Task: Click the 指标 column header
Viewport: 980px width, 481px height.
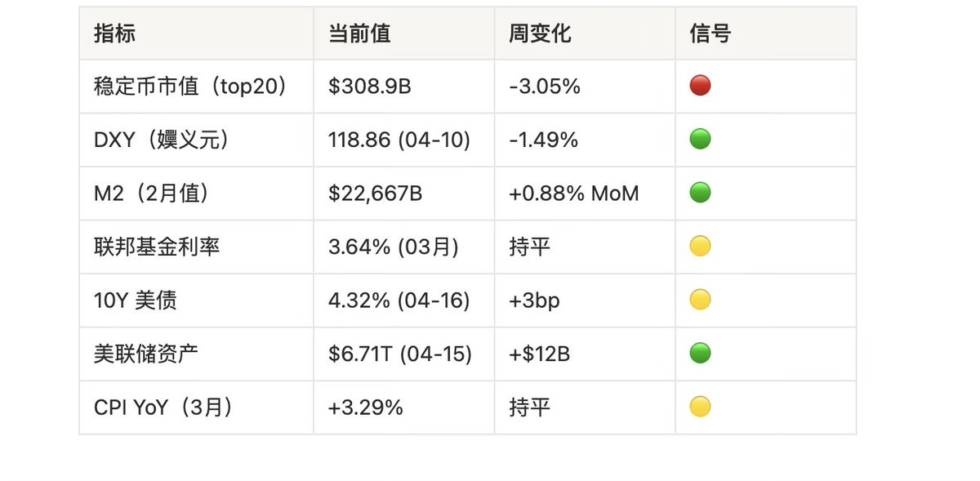Action: click(x=115, y=33)
